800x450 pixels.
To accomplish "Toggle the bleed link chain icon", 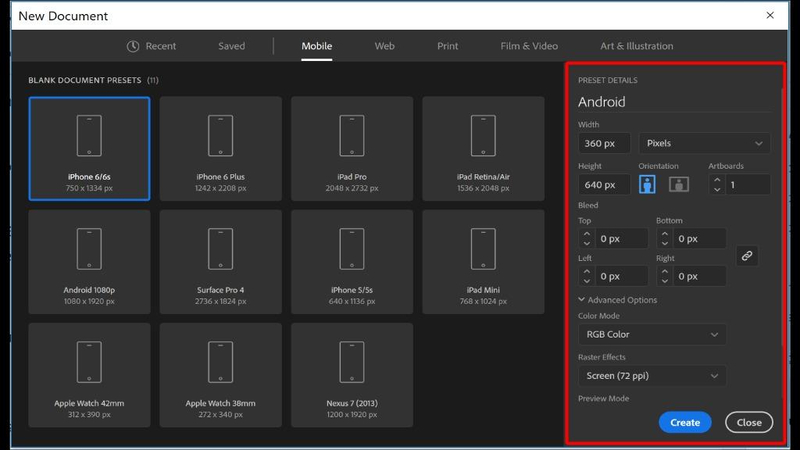I will coord(747,256).
